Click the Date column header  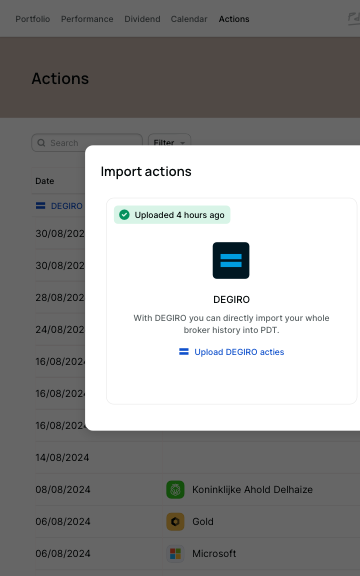(45, 181)
